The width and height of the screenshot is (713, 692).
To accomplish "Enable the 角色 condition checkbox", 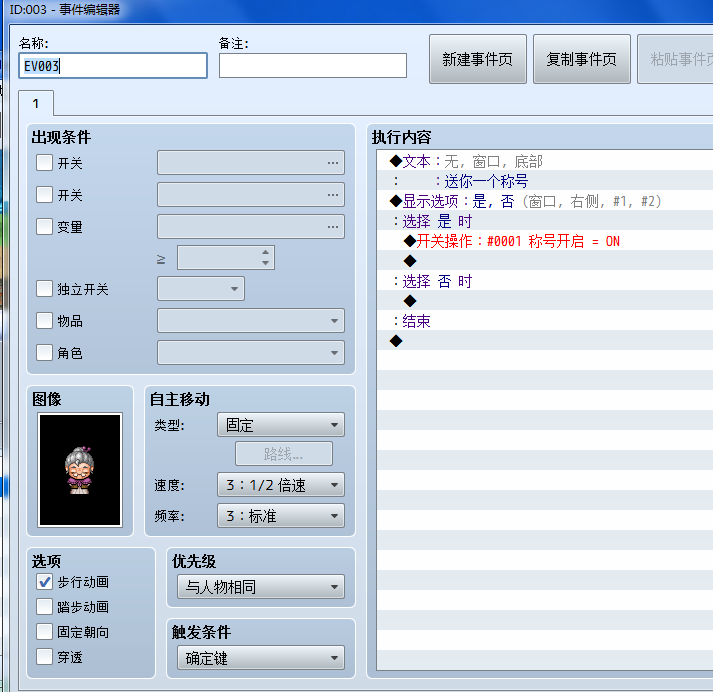I will click(x=44, y=352).
